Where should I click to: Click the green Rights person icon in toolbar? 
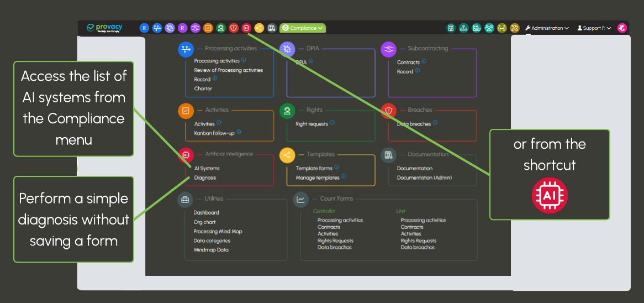point(221,28)
